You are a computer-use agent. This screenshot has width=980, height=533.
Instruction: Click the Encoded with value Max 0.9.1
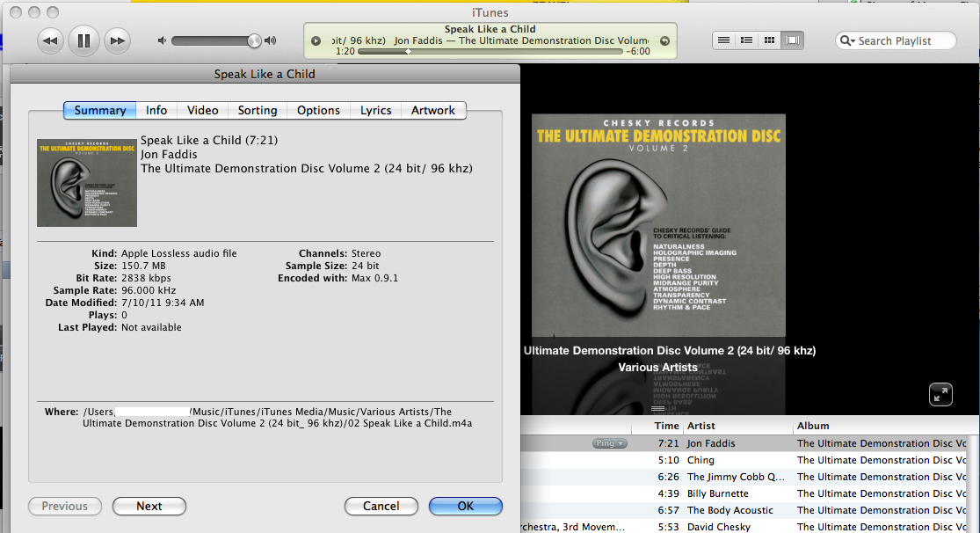pos(374,278)
